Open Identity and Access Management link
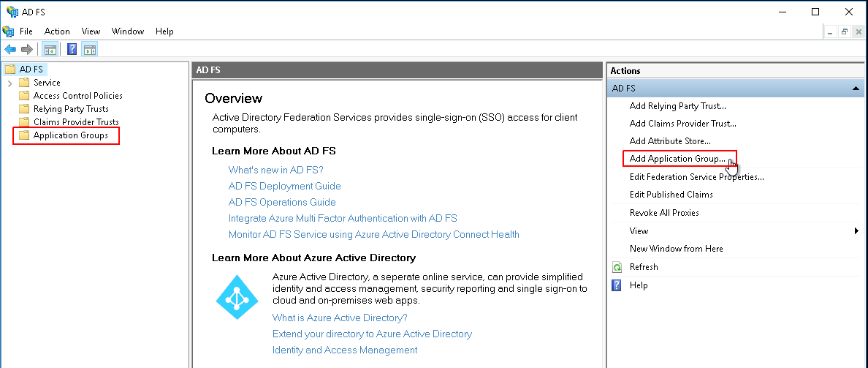The width and height of the screenshot is (868, 368). click(345, 350)
